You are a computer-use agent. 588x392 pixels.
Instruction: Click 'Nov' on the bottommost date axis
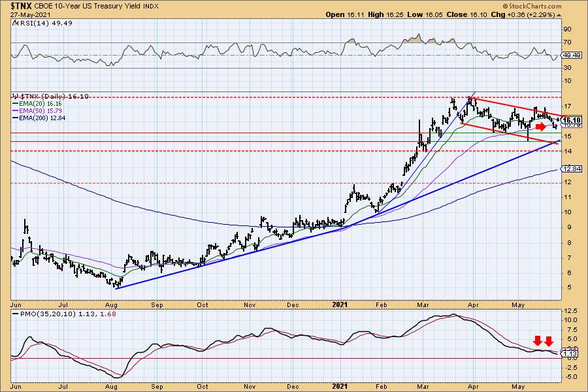coord(250,386)
